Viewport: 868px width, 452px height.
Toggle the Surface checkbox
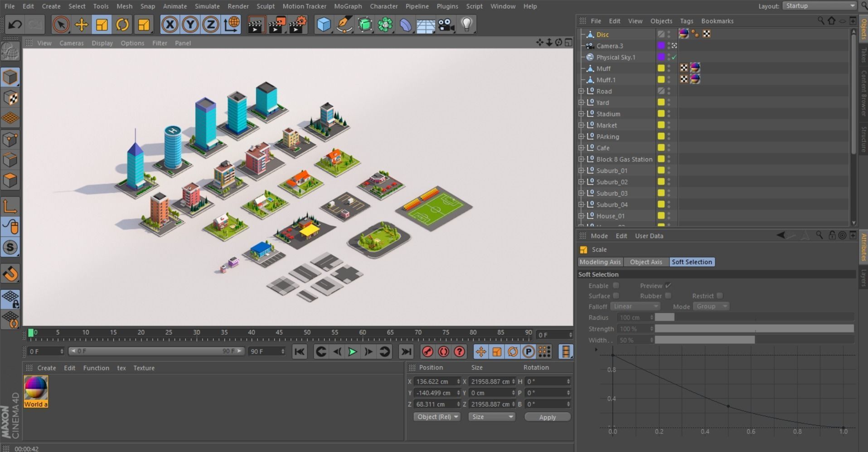point(616,296)
